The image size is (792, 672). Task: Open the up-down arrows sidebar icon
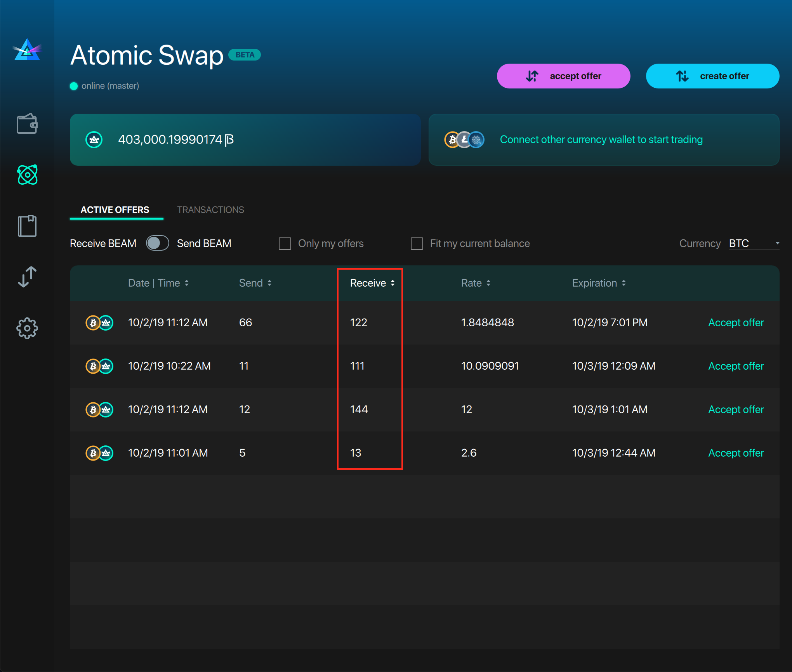[27, 277]
